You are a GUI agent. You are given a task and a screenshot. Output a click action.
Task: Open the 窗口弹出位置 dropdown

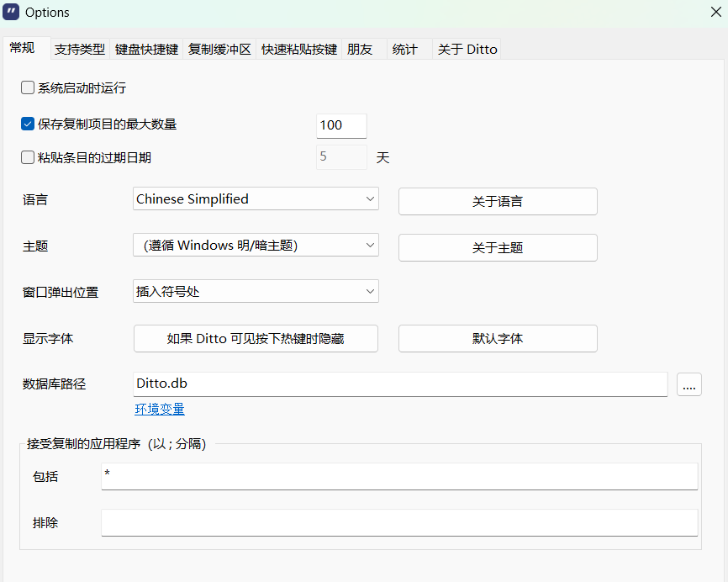click(x=256, y=291)
